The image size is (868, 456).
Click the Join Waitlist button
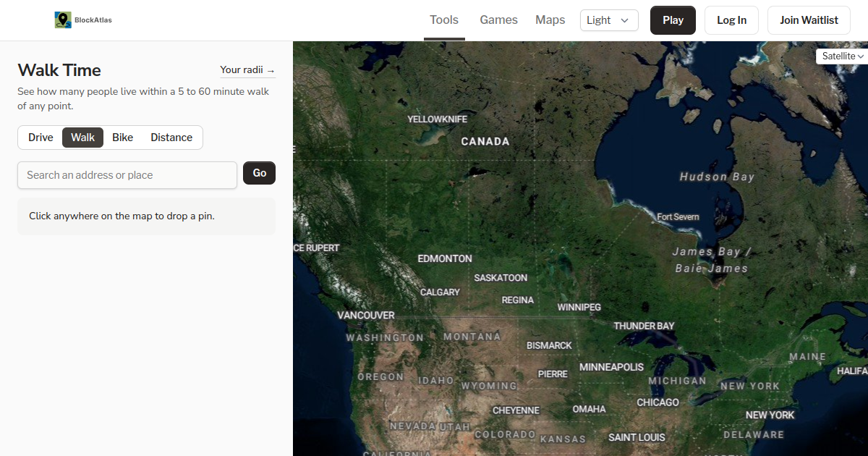coord(809,20)
